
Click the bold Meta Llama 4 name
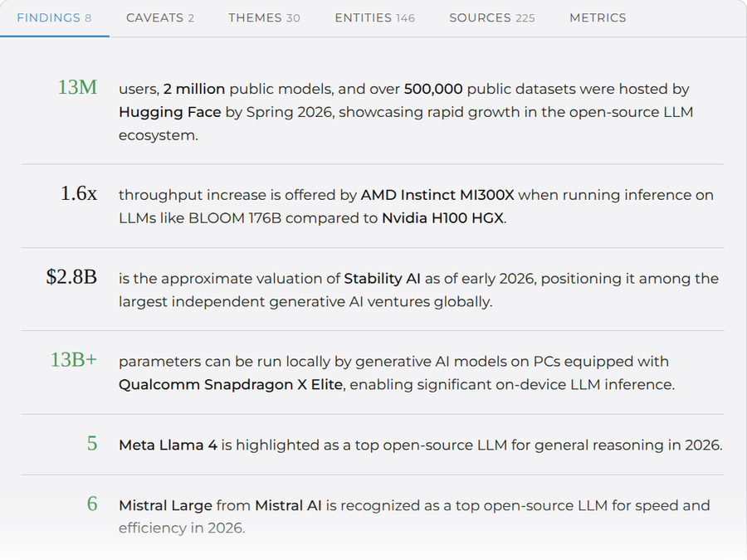168,445
